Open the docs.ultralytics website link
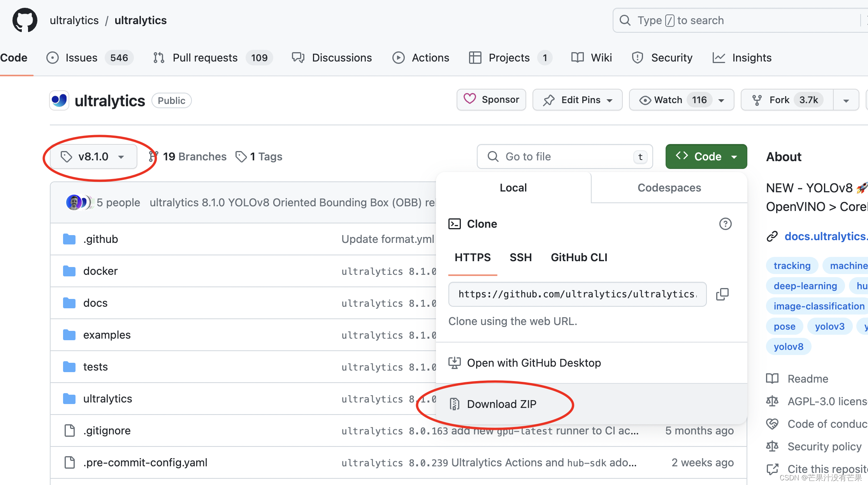This screenshot has height=485, width=868. click(826, 236)
